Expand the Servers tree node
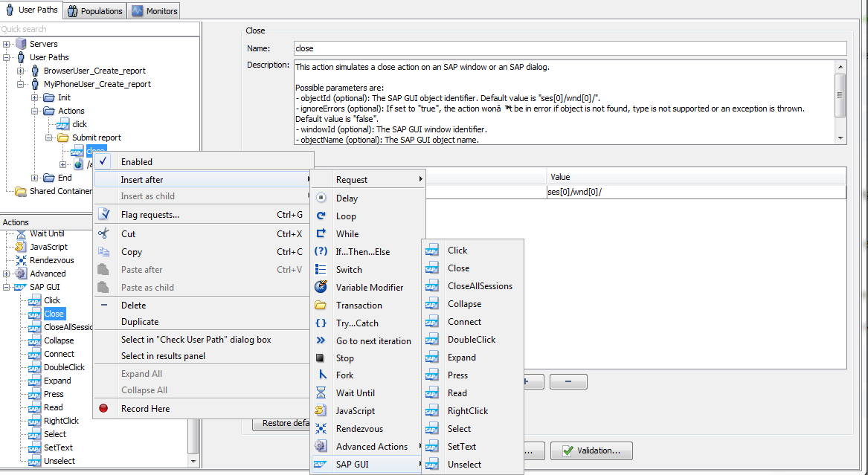Image resolution: width=868 pixels, height=475 pixels. pyautogui.click(x=7, y=45)
